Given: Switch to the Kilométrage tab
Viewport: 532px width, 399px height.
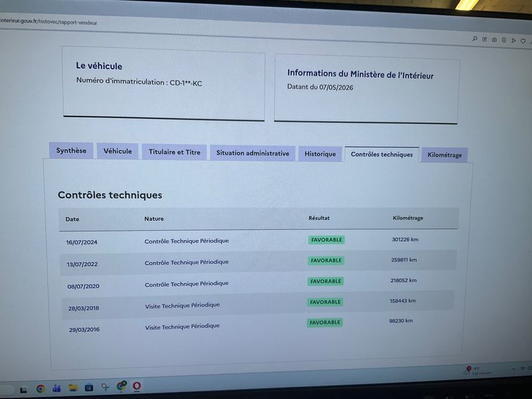Looking at the screenshot, I should 444,155.
